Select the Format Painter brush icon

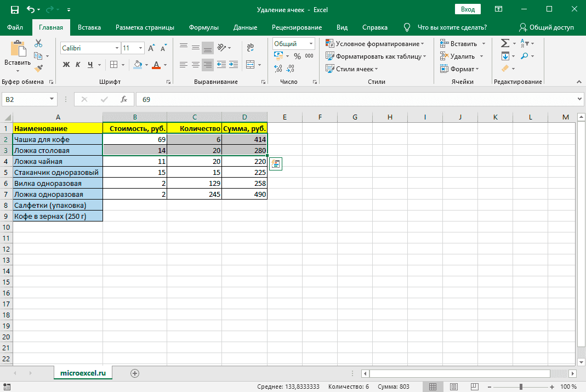38,69
